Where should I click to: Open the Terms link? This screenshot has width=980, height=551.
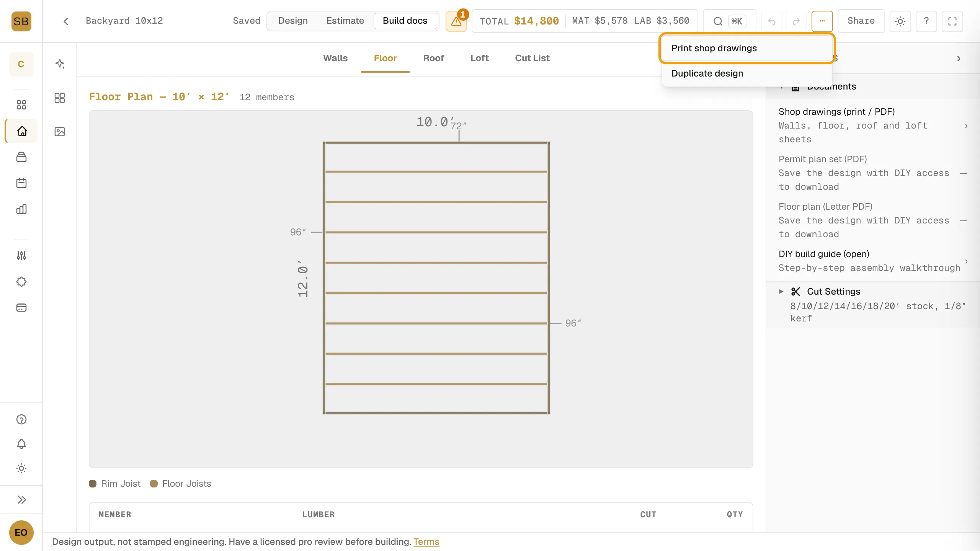click(x=426, y=542)
